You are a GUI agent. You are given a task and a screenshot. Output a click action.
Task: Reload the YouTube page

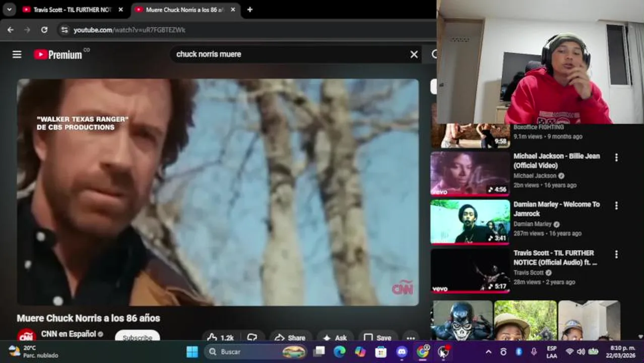pos(44,30)
